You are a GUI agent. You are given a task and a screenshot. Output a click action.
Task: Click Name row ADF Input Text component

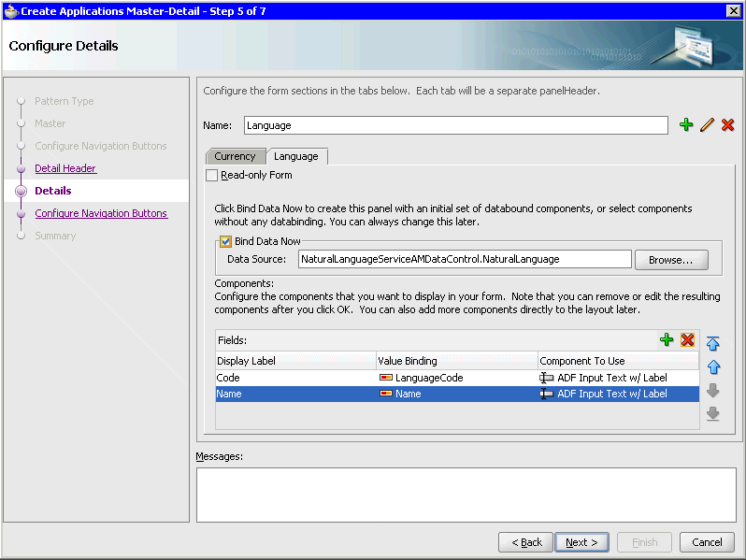[619, 394]
